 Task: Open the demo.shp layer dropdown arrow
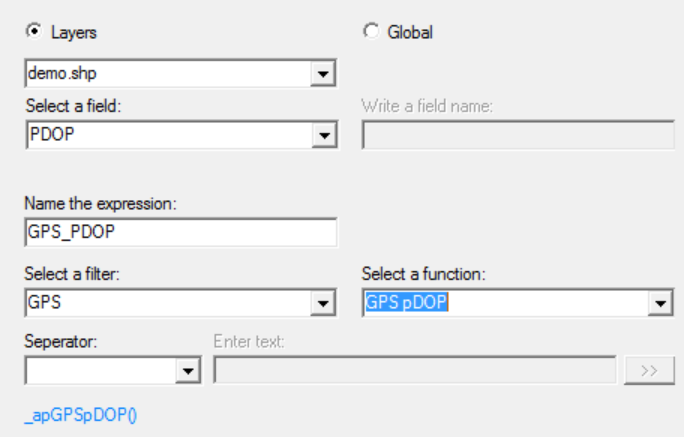[324, 74]
